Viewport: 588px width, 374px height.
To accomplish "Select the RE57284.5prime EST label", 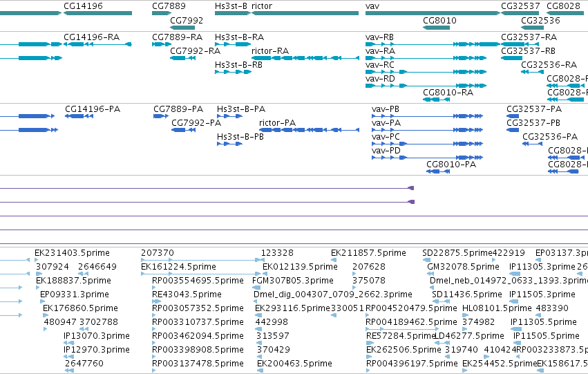I will pyautogui.click(x=401, y=336).
